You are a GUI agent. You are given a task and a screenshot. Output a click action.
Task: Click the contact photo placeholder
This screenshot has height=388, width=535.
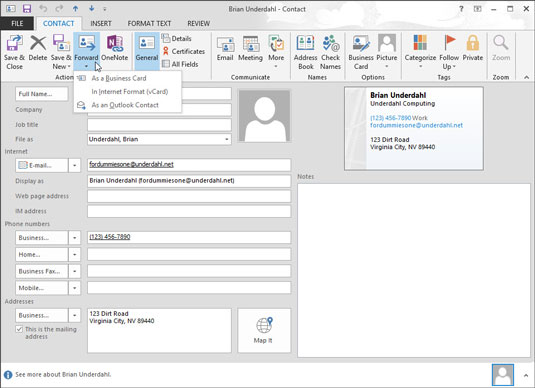tap(264, 116)
